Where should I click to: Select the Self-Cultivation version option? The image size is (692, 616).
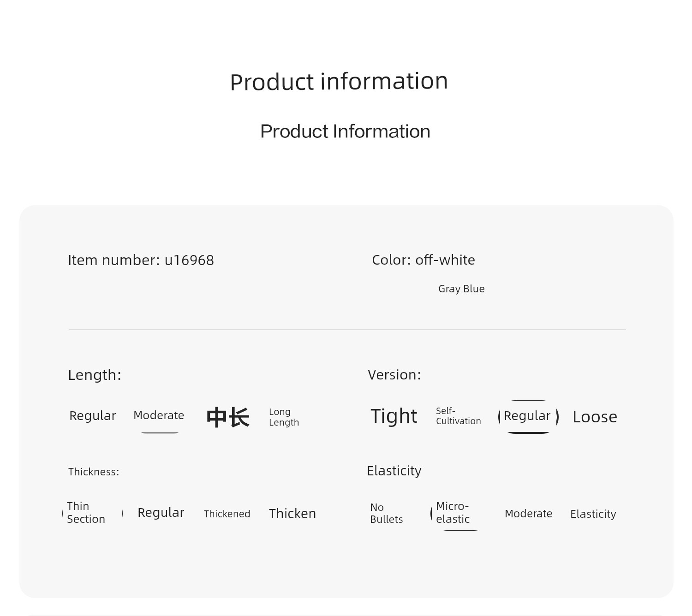[458, 416]
